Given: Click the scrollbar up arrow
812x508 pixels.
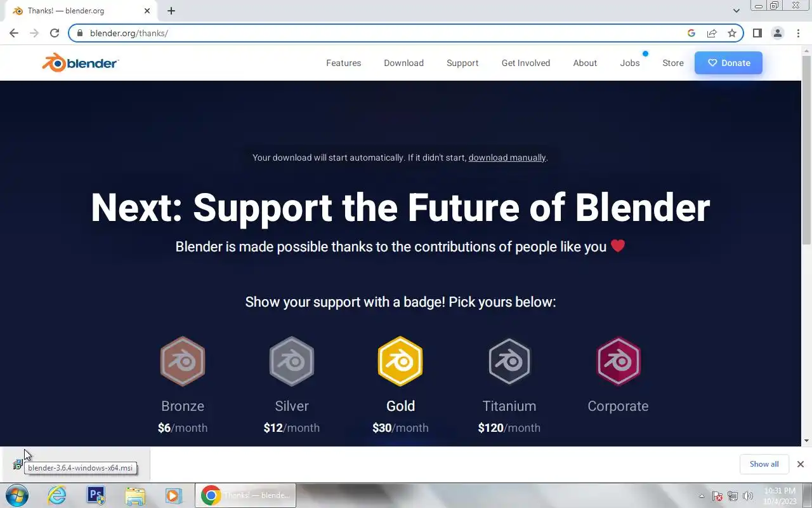Looking at the screenshot, I should click(x=806, y=50).
